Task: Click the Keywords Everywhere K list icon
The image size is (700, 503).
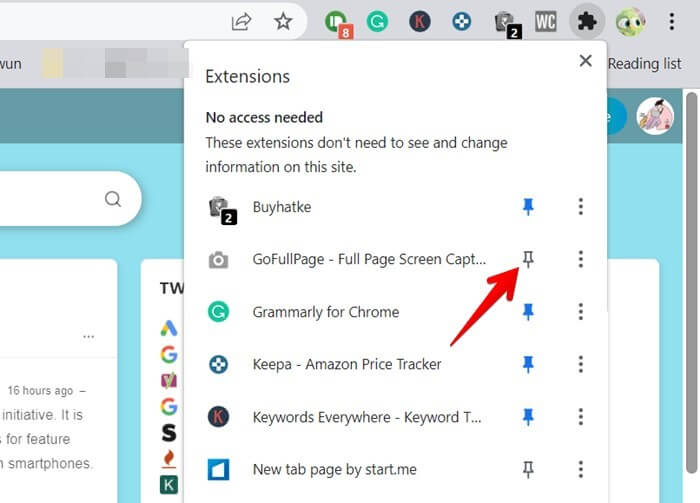Action: pyautogui.click(x=218, y=416)
